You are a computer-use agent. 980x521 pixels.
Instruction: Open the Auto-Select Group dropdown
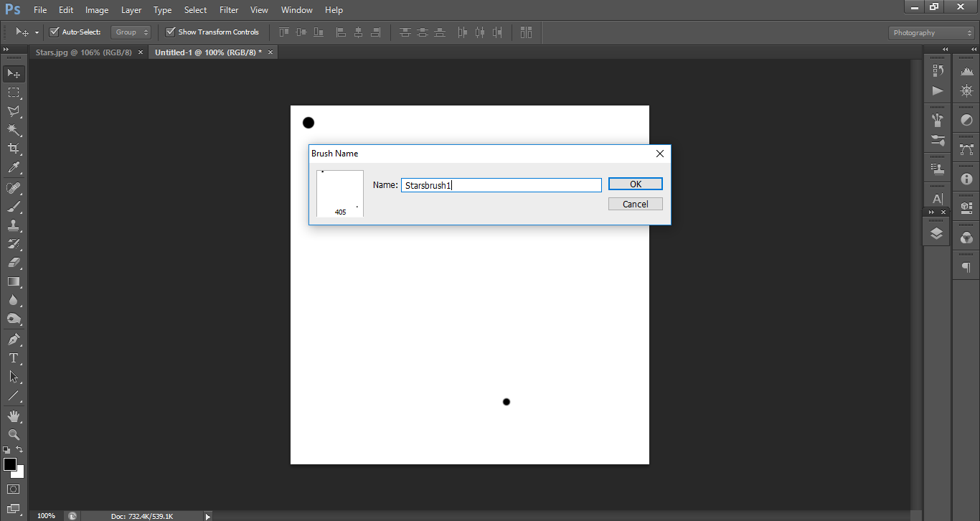coord(131,32)
